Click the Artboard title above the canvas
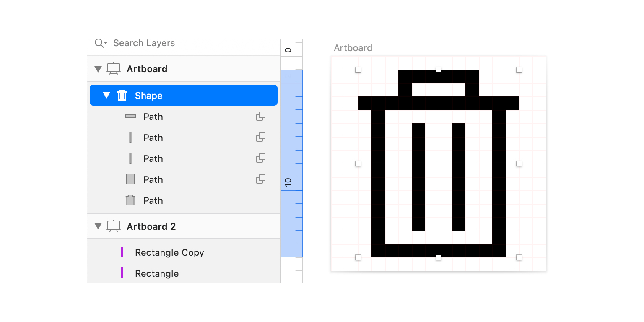Screen dimensions: 644x322 tap(353, 48)
